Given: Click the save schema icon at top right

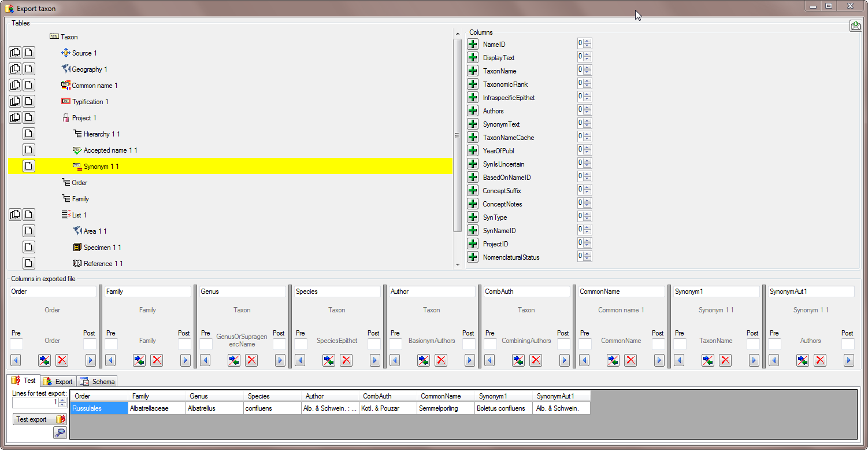Looking at the screenshot, I should click(x=855, y=26).
